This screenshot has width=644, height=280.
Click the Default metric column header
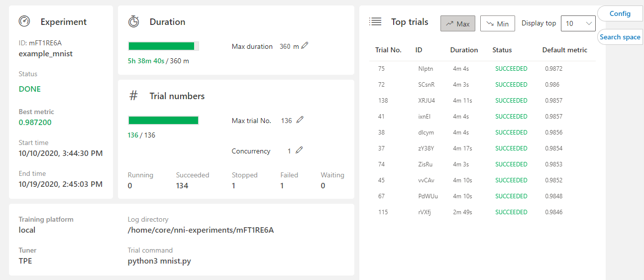(x=564, y=50)
